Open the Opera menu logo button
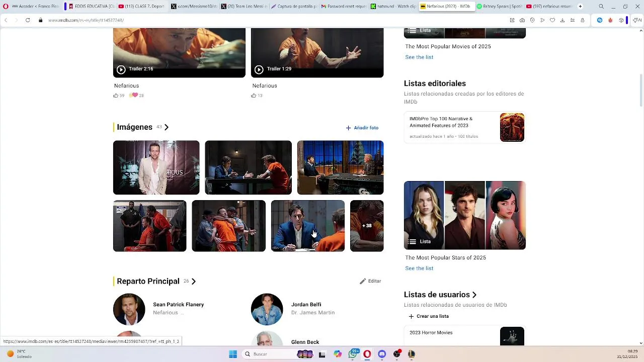Image resolution: width=644 pixels, height=362 pixels. tap(5, 7)
